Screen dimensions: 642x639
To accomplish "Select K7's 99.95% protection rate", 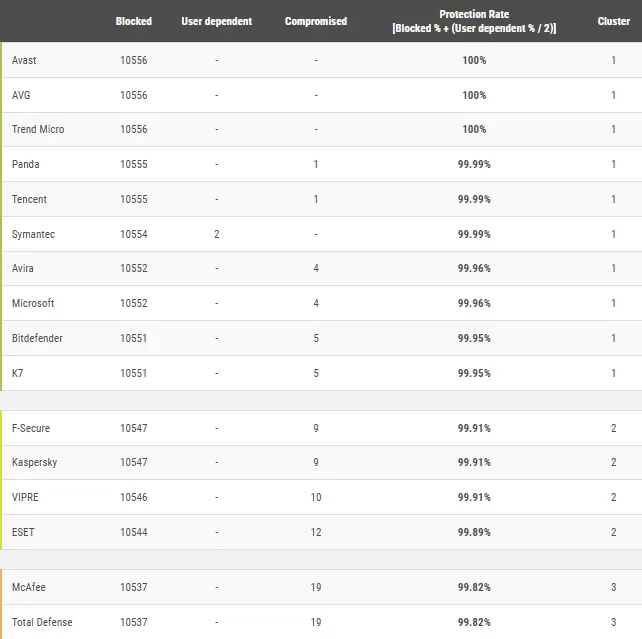I will tap(474, 373).
